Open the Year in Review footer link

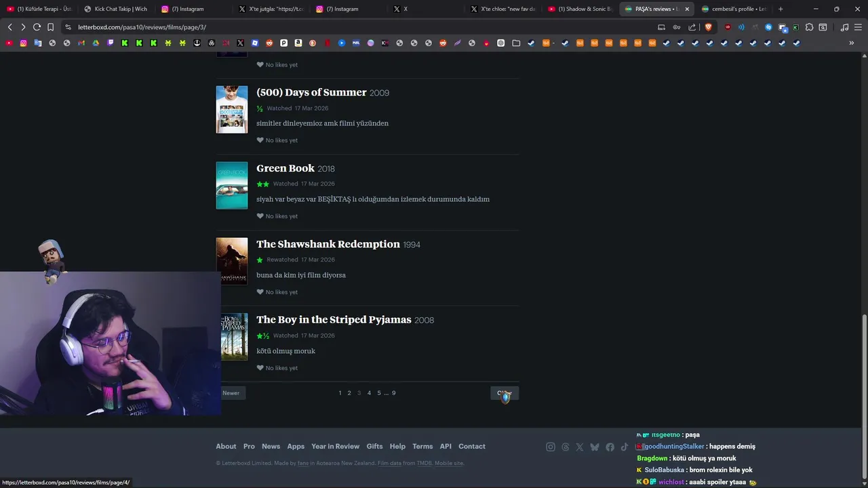click(335, 446)
